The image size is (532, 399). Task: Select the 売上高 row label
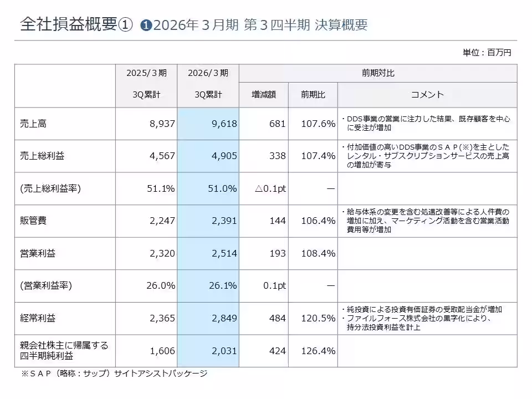coord(33,124)
